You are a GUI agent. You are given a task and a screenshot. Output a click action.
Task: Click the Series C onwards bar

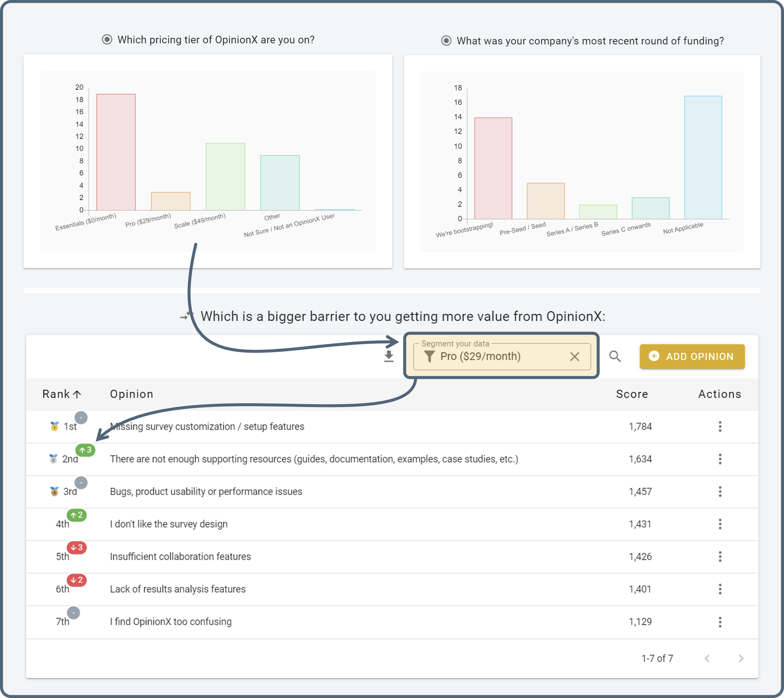[x=650, y=208]
